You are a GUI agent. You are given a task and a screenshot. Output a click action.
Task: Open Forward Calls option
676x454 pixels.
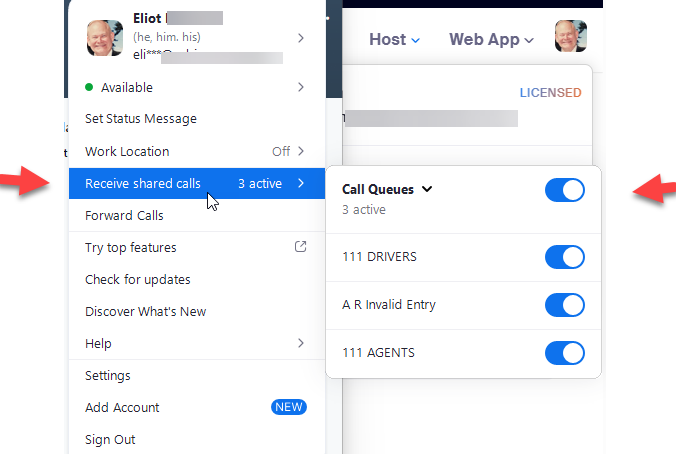[124, 215]
